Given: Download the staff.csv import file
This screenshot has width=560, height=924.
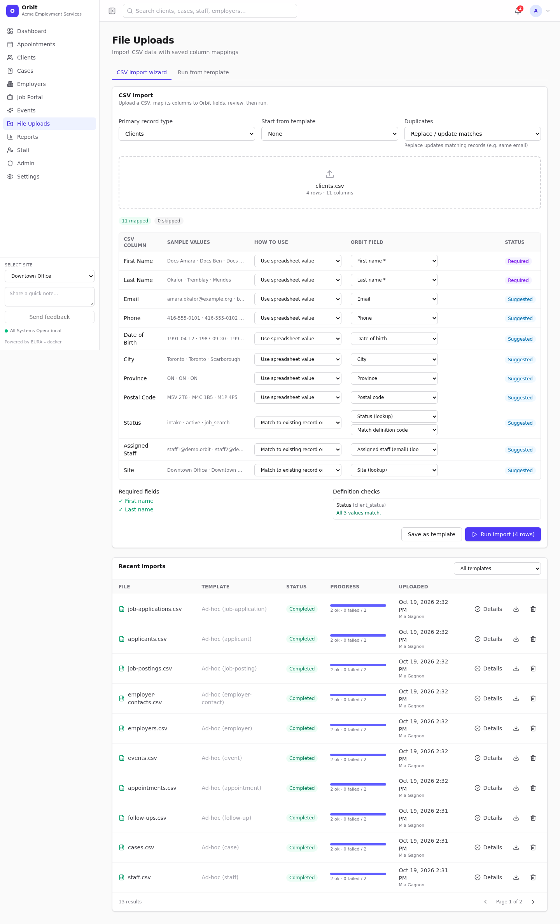Looking at the screenshot, I should 516,877.
